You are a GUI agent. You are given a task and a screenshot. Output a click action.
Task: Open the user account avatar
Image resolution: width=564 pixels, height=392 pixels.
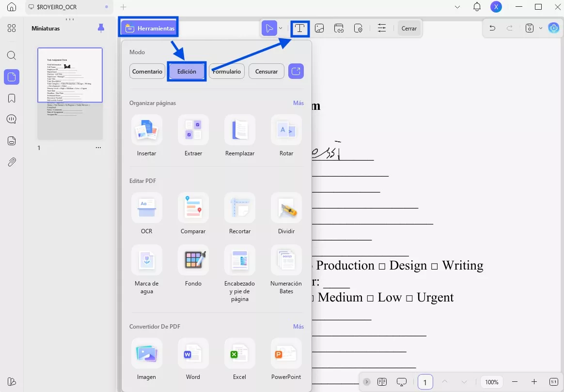point(496,6)
